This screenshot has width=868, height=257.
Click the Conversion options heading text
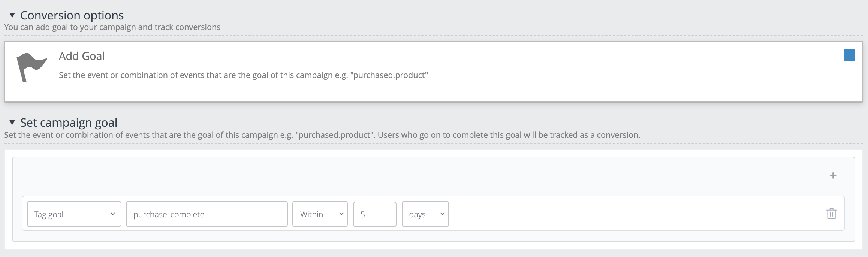coord(72,15)
